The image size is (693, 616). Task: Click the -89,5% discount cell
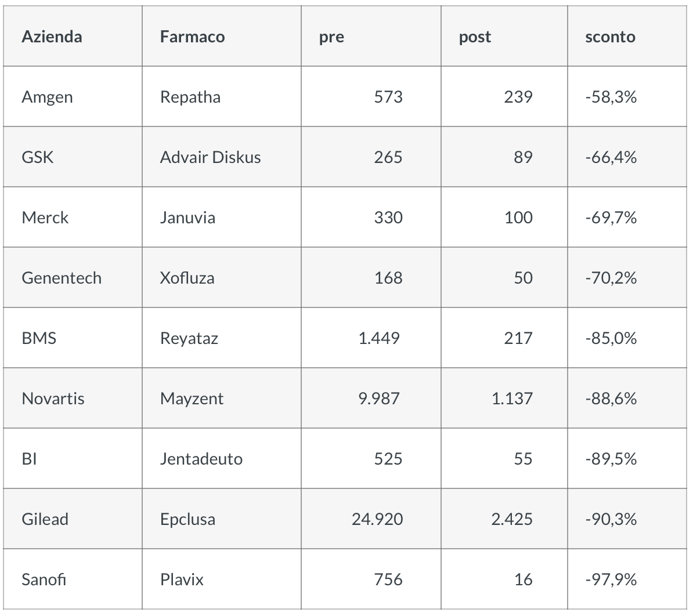611,459
